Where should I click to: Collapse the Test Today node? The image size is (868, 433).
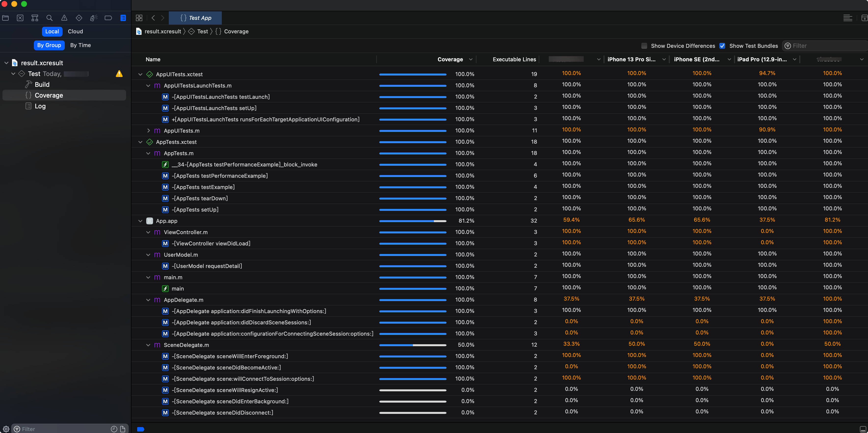tap(13, 74)
